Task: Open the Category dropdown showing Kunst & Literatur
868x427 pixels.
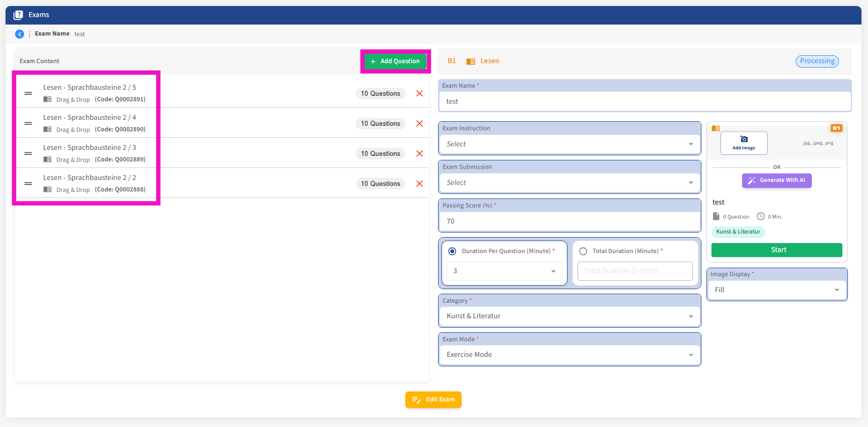Action: [x=569, y=316]
